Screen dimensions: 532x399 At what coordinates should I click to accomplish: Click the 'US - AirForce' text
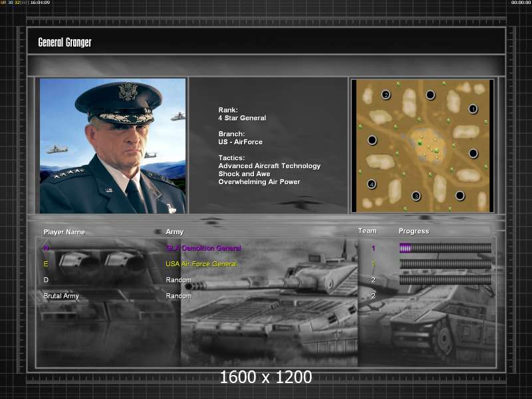click(241, 142)
